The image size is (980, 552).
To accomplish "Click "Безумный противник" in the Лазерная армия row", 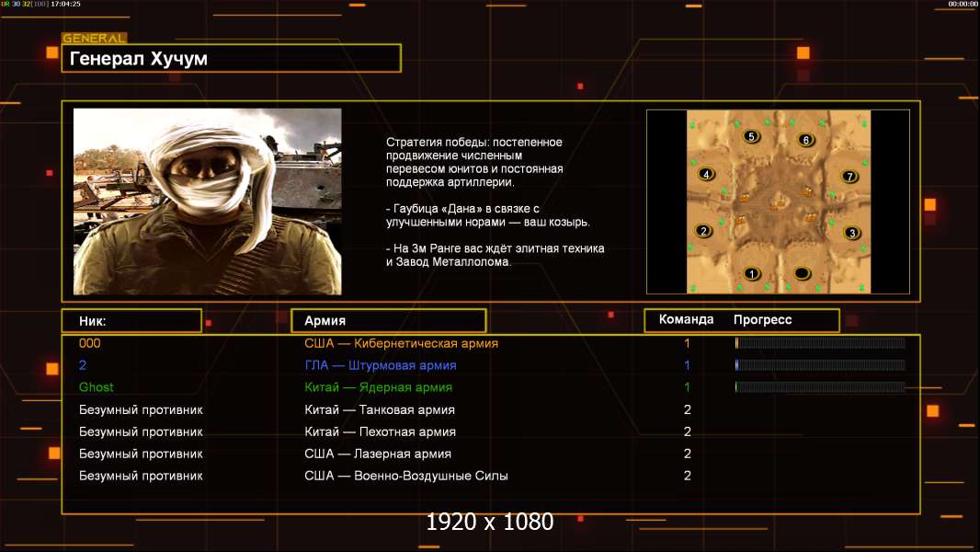I will (x=141, y=454).
